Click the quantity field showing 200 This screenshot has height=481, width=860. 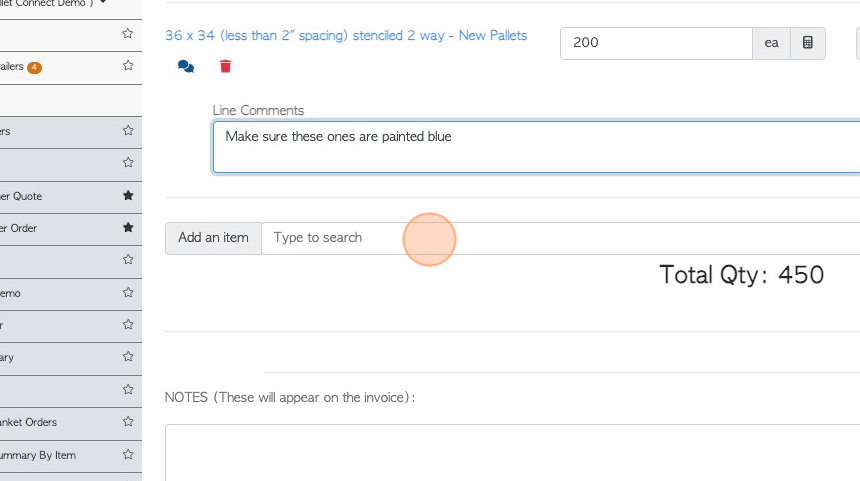pos(655,43)
